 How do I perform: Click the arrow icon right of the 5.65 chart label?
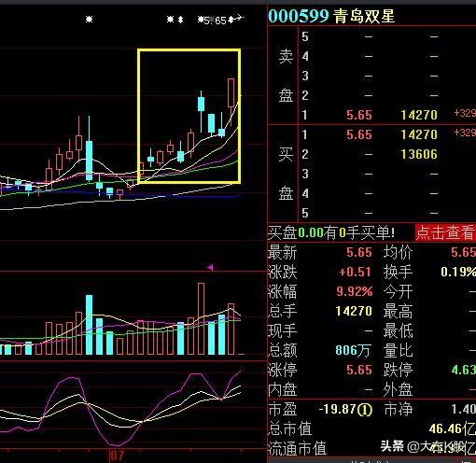pyautogui.click(x=239, y=18)
